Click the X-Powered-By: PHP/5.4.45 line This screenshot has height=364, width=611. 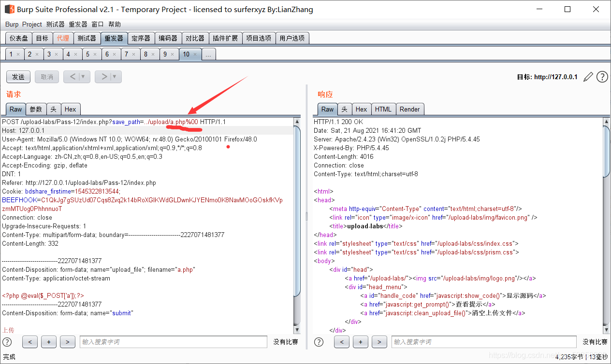(x=351, y=148)
